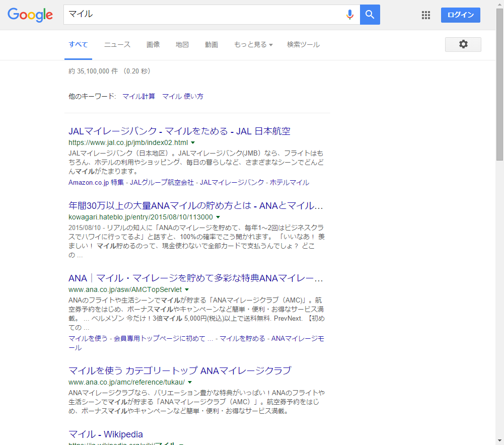Open JALマイレージバンク result title
Viewport: 504px width, 445px height.
(179, 131)
